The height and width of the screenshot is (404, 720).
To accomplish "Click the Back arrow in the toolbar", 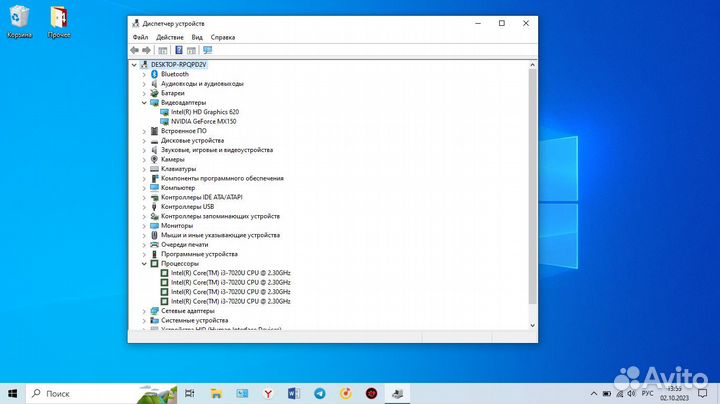I will pos(134,49).
